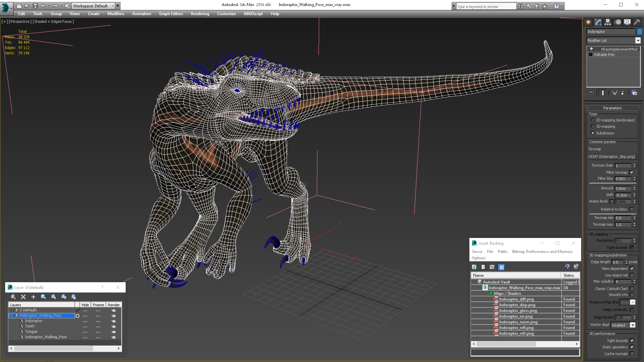Image resolution: width=644 pixels, height=362 pixels.
Task: Click the Render button in Layers panel
Action: (113, 305)
